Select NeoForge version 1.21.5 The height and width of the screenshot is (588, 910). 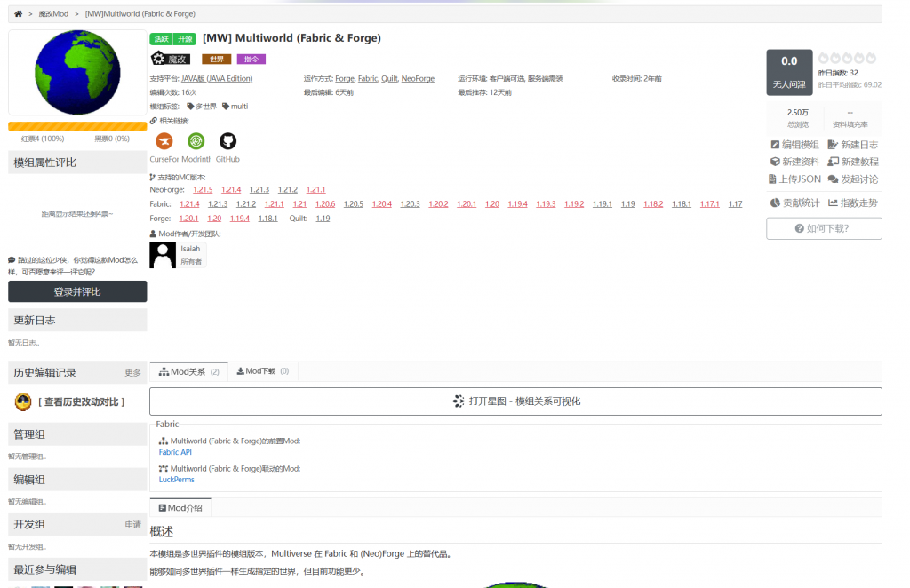[203, 189]
